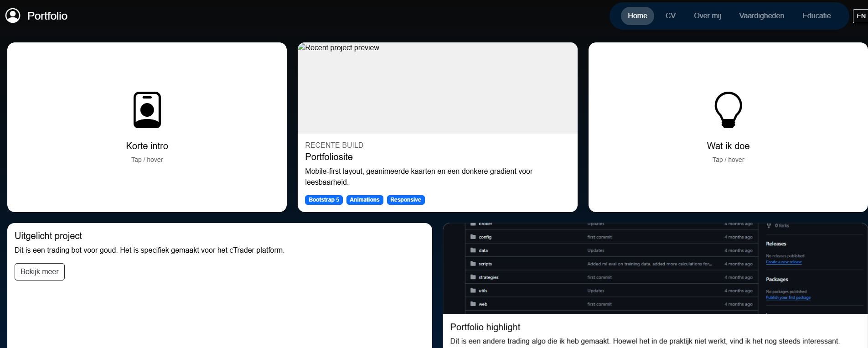Image resolution: width=868 pixels, height=348 pixels.
Task: Open the Educatie nav item
Action: pos(816,16)
